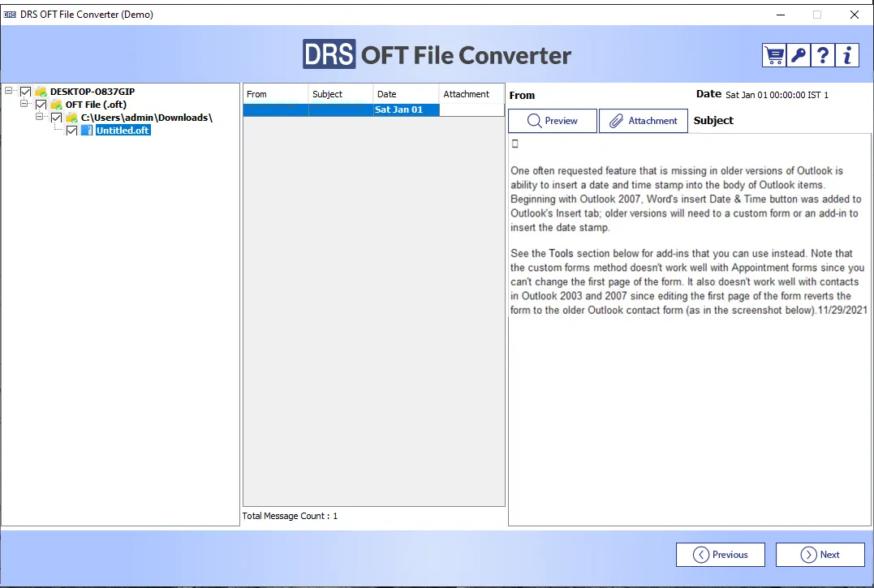This screenshot has height=588, width=874.
Task: Click the Date value Sat Jan 01 00:00:00
Action: (777, 95)
